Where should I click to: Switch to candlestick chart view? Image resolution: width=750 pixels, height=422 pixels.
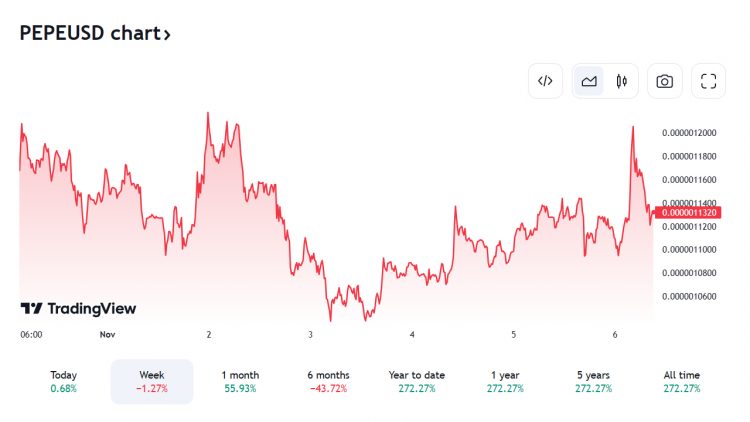[621, 81]
